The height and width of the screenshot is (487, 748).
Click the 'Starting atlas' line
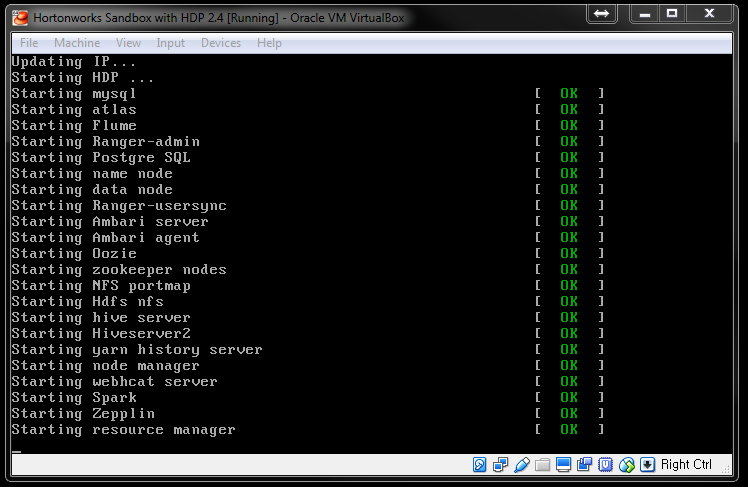(x=74, y=110)
